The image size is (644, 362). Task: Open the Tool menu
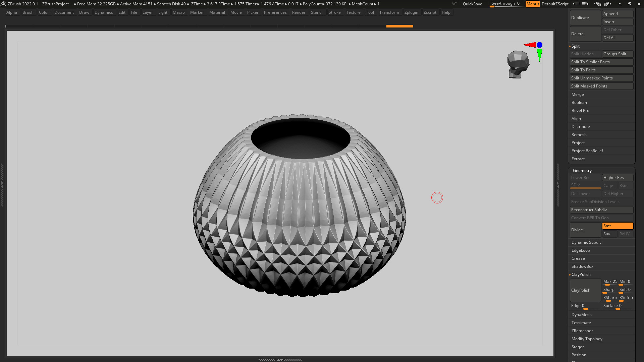click(370, 12)
